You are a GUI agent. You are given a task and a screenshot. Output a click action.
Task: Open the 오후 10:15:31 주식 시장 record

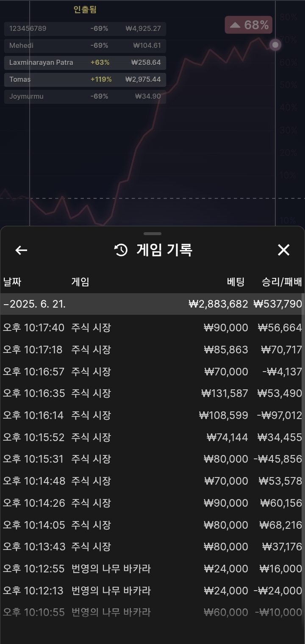coord(152,459)
